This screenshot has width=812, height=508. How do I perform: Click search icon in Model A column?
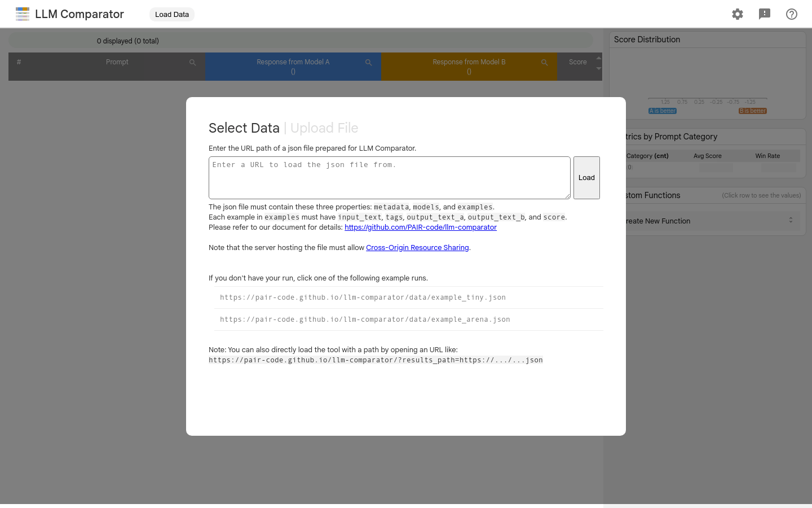369,63
